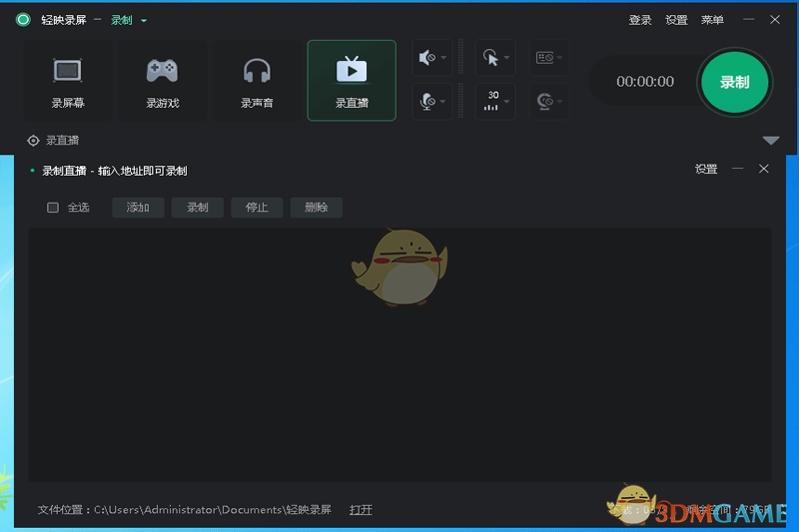Image resolution: width=799 pixels, height=532 pixels.
Task: Minimize the main 轻映录屏 window
Action: (x=748, y=19)
